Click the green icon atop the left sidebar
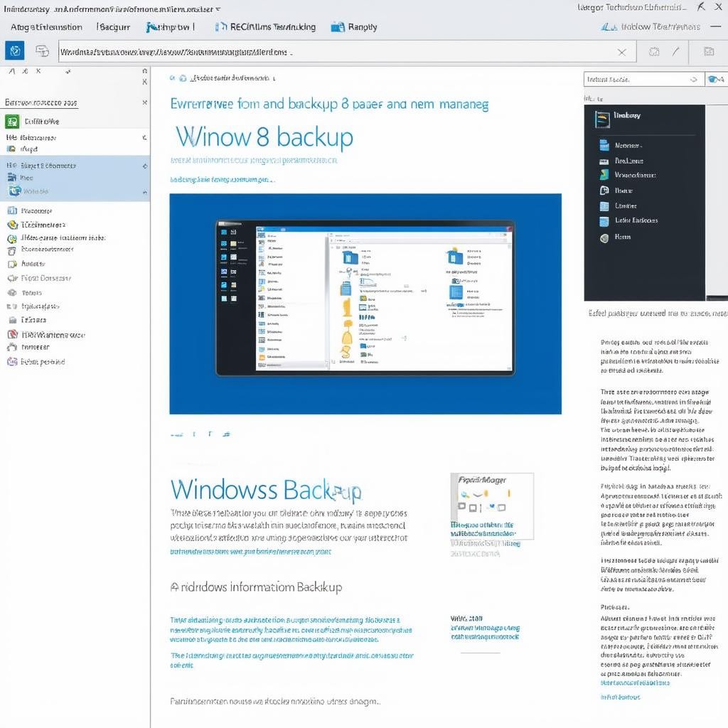Viewport: 728px width, 728px height. coord(11,121)
